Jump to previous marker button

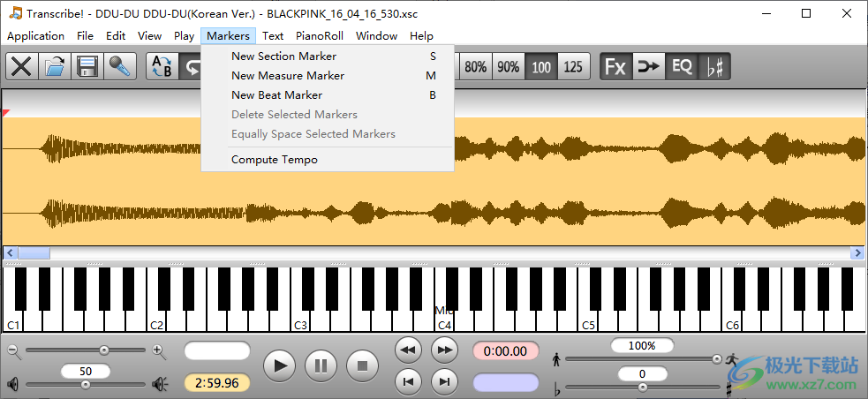(x=408, y=381)
